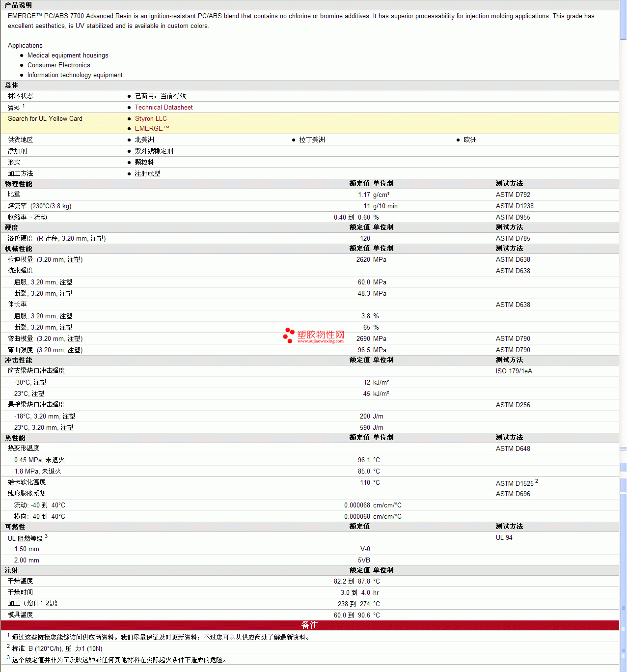
Task: Click the '干燥温度' row label
Action: tap(20, 581)
